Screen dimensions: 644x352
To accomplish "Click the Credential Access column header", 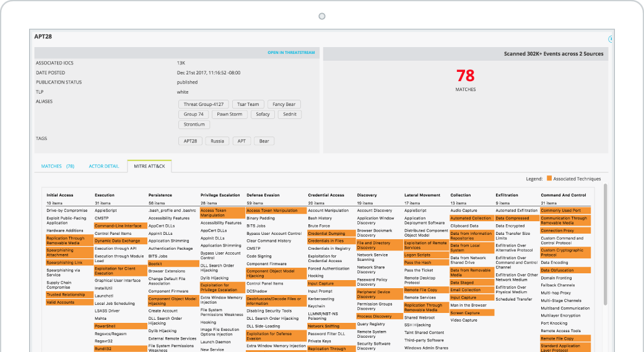I will (326, 195).
